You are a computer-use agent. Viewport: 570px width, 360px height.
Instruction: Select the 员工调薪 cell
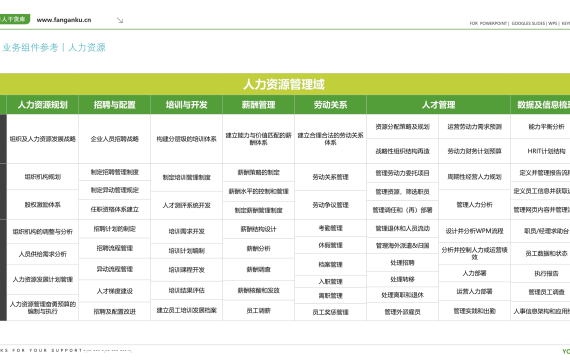pos(258,311)
